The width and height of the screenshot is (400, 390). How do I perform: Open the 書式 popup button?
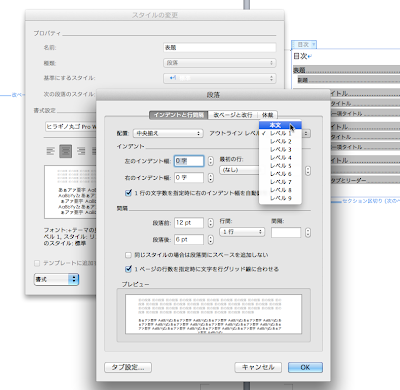(x=56, y=279)
